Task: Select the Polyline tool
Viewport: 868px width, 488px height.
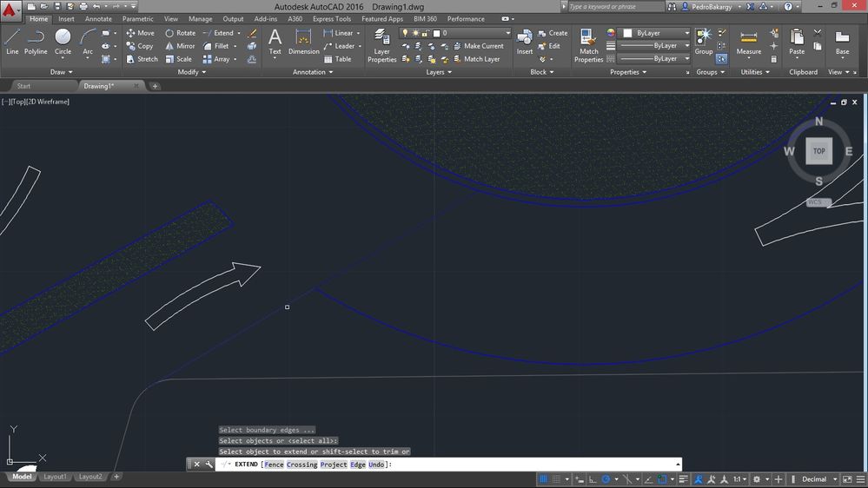Action: (36, 42)
